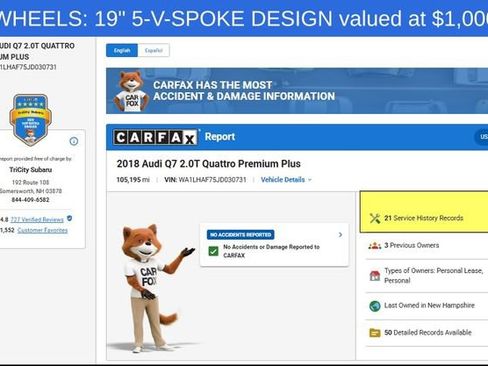Expand Vehicle Details dropdown
The height and width of the screenshot is (366, 488).
click(286, 180)
